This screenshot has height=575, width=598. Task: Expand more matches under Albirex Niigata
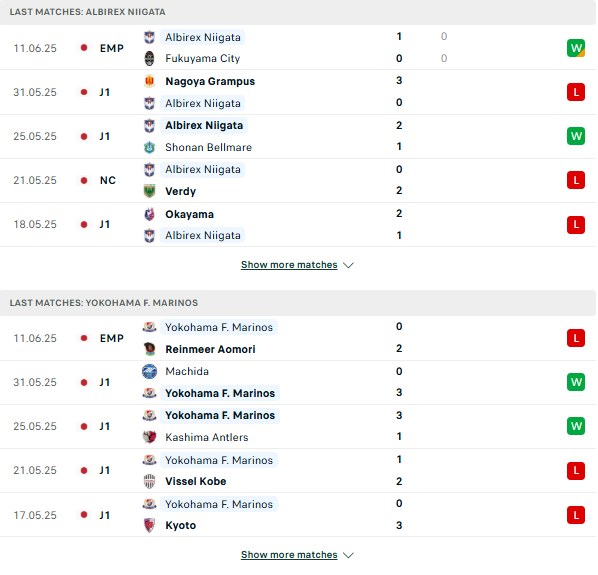click(x=289, y=265)
